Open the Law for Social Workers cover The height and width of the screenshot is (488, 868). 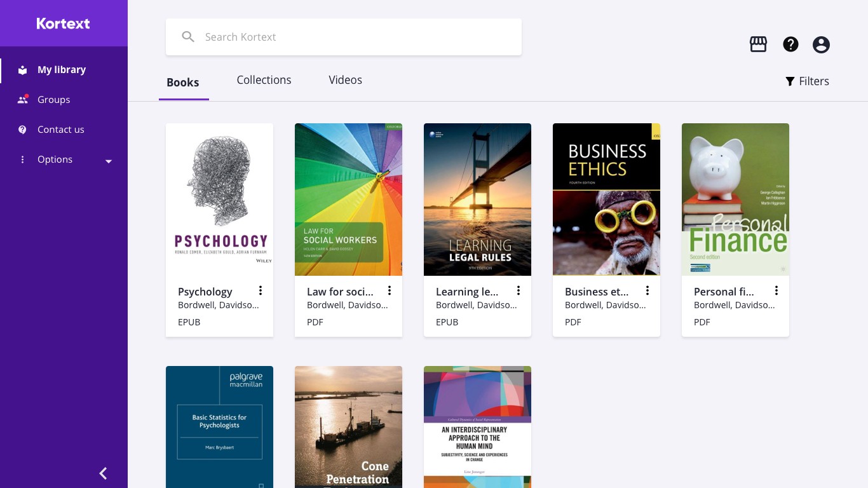point(348,200)
